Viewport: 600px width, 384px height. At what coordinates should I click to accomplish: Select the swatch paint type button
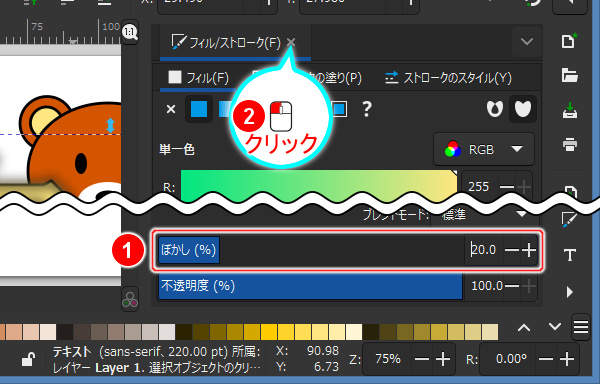pos(339,109)
